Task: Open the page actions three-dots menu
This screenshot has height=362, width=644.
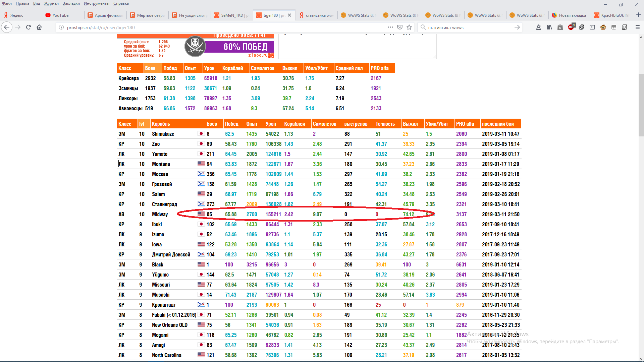Action: (x=390, y=27)
